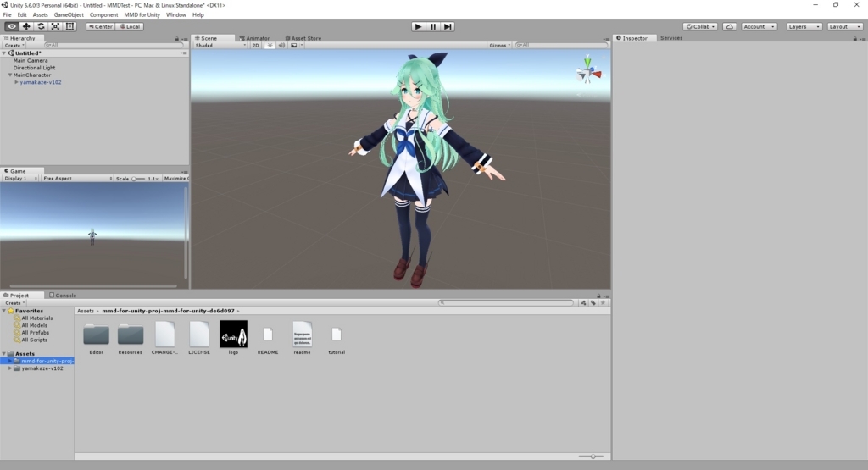
Task: Click Search by Type icon
Action: (x=583, y=303)
